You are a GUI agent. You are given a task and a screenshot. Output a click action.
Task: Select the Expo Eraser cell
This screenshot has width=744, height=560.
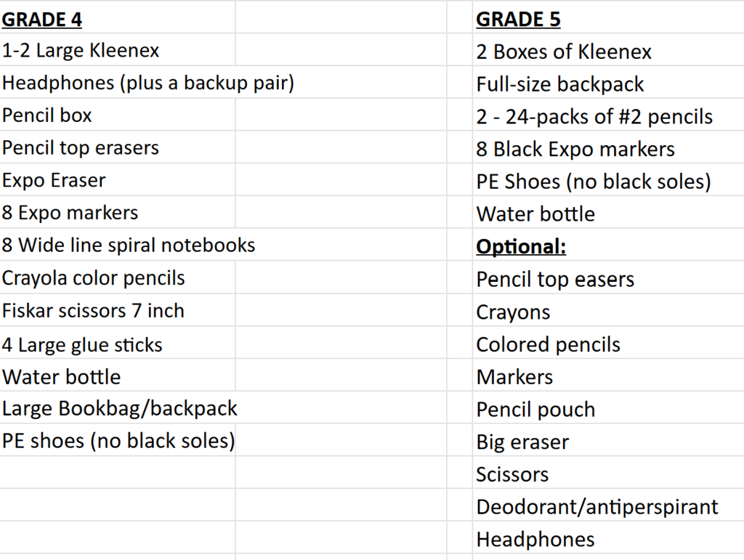pyautogui.click(x=117, y=179)
